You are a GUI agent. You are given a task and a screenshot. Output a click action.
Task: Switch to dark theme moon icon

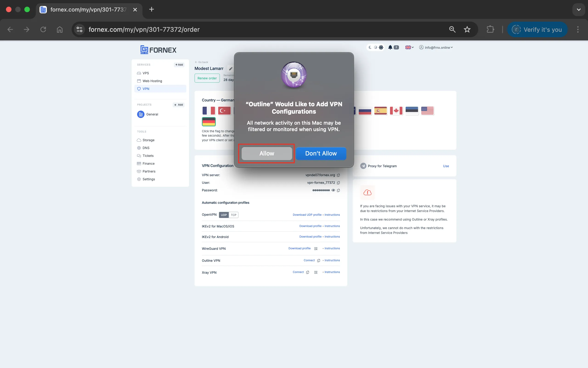[x=370, y=47]
